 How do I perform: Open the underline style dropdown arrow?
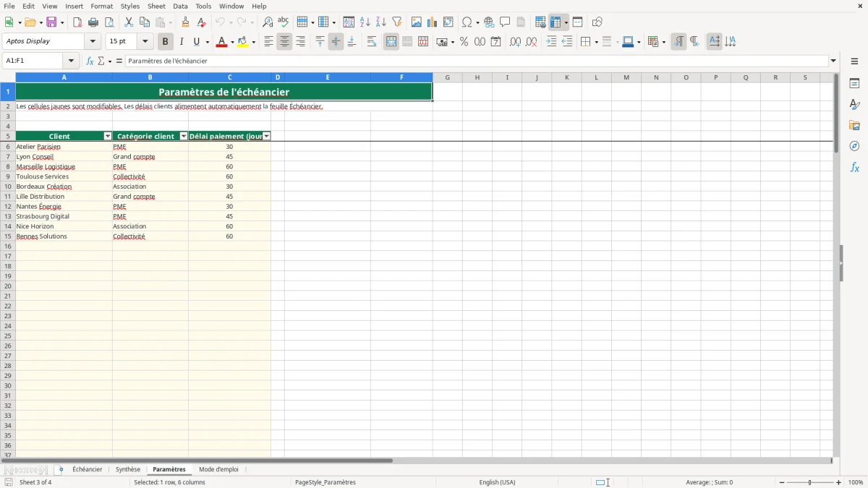[x=207, y=42]
